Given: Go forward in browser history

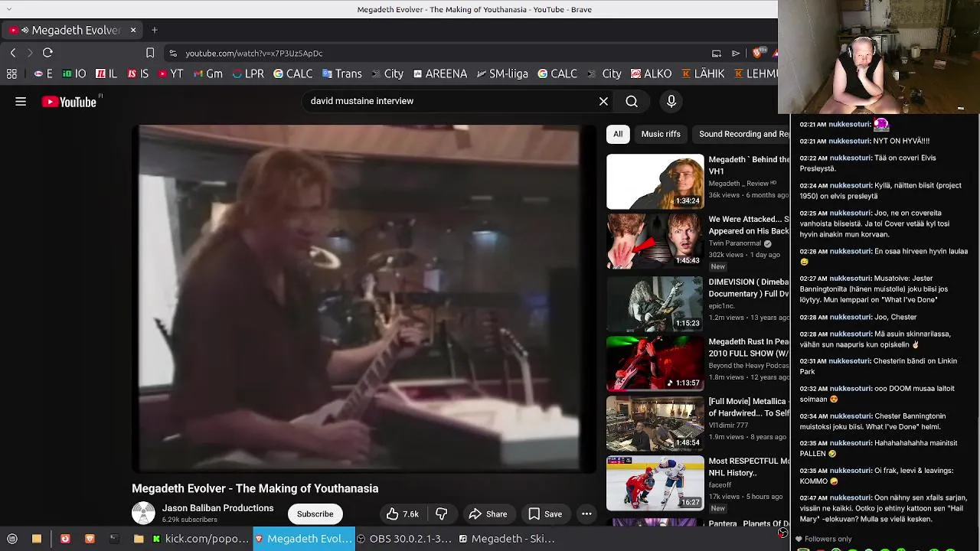Looking at the screenshot, I should click(30, 53).
